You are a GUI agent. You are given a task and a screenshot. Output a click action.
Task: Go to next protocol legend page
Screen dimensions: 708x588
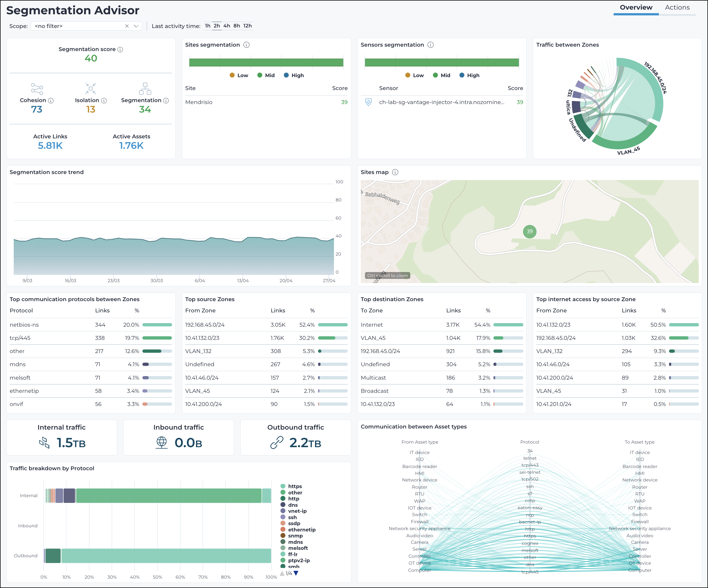click(296, 573)
